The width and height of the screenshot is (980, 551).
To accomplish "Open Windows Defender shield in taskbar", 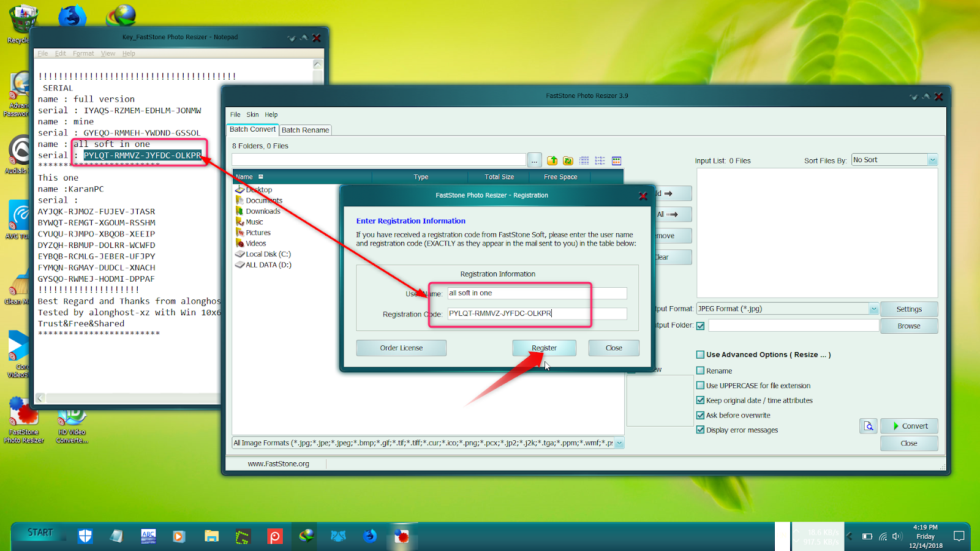I will 85,536.
